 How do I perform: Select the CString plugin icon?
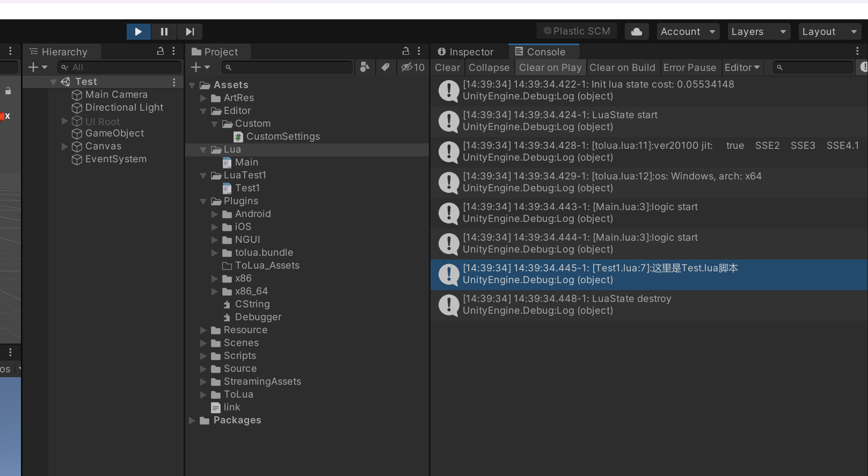coord(227,304)
